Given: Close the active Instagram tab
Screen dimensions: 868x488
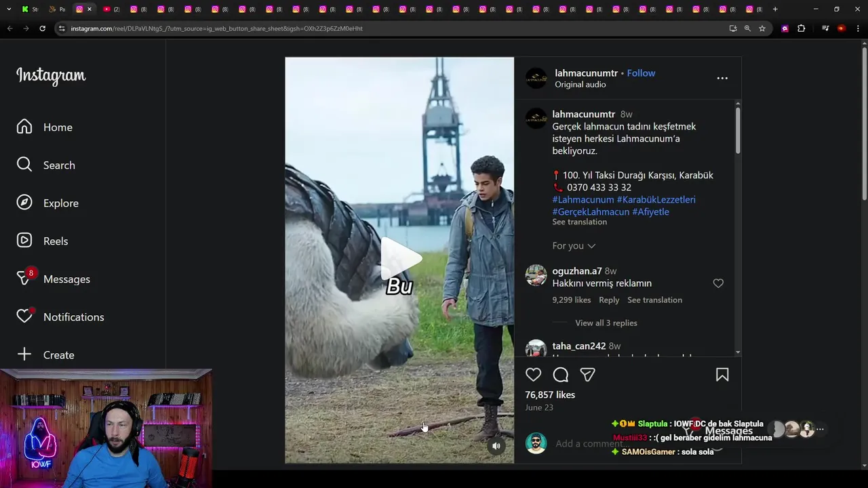Looking at the screenshot, I should point(90,9).
